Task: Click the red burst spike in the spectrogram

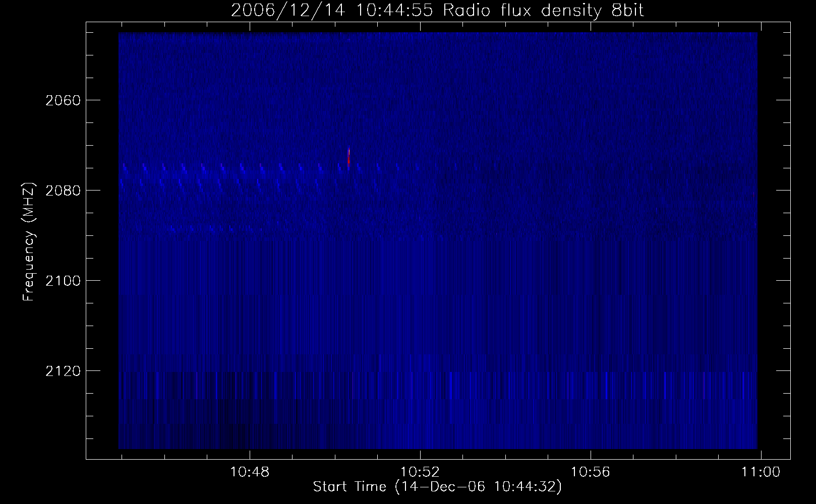Action: 348,157
